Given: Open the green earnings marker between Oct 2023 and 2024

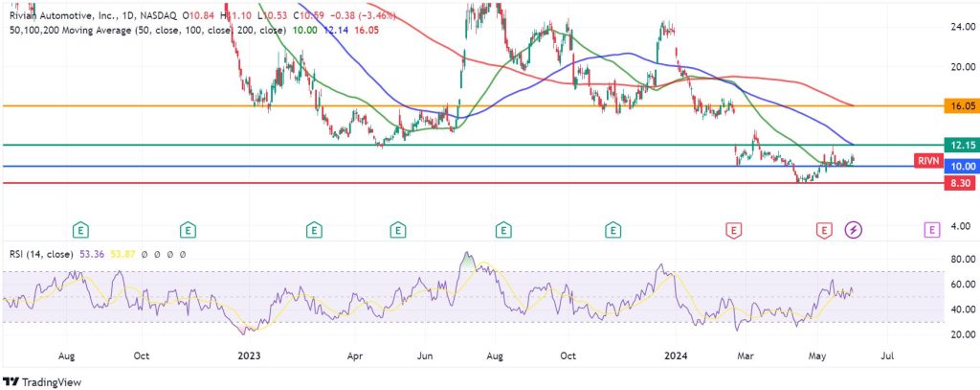Looking at the screenshot, I should [x=612, y=230].
